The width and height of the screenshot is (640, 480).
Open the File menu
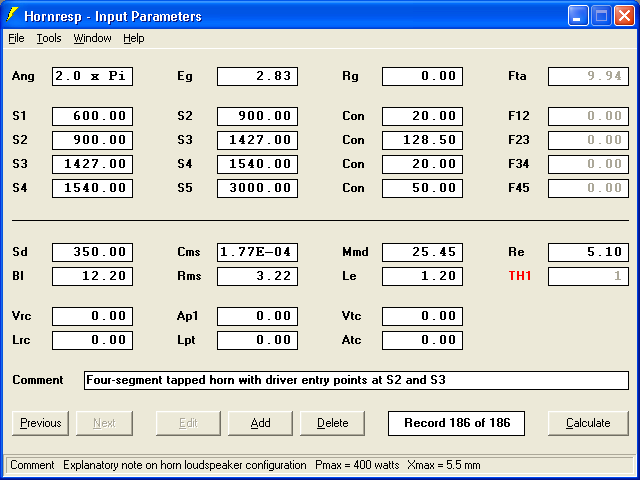pyautogui.click(x=16, y=38)
